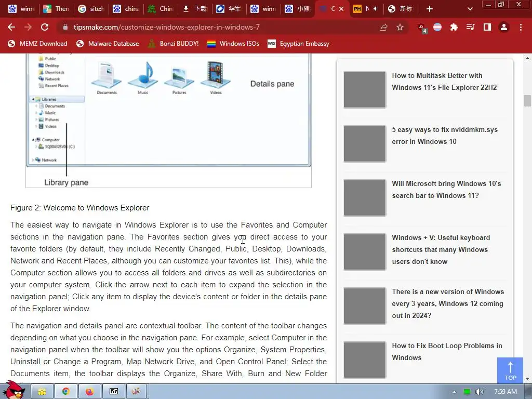Image resolution: width=532 pixels, height=399 pixels.
Task: Open the Chrome three-dot menu
Action: click(521, 27)
